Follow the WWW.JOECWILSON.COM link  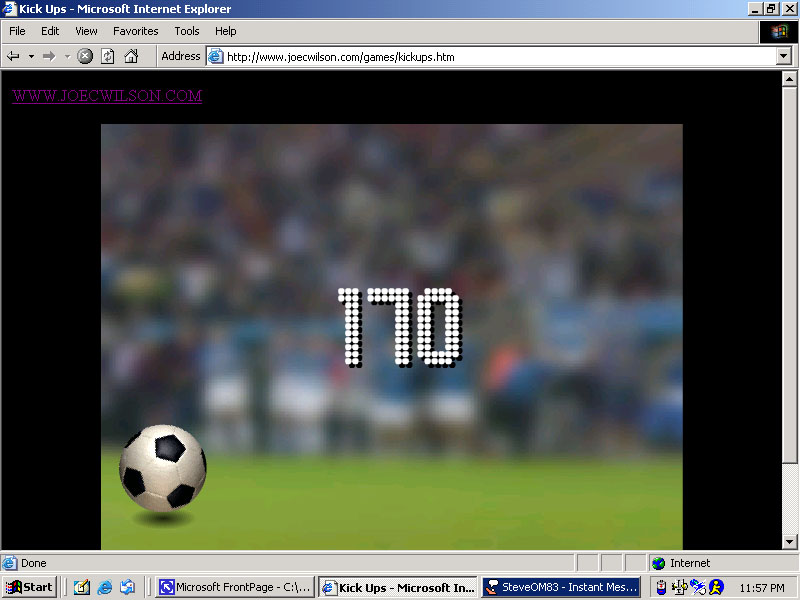click(107, 96)
